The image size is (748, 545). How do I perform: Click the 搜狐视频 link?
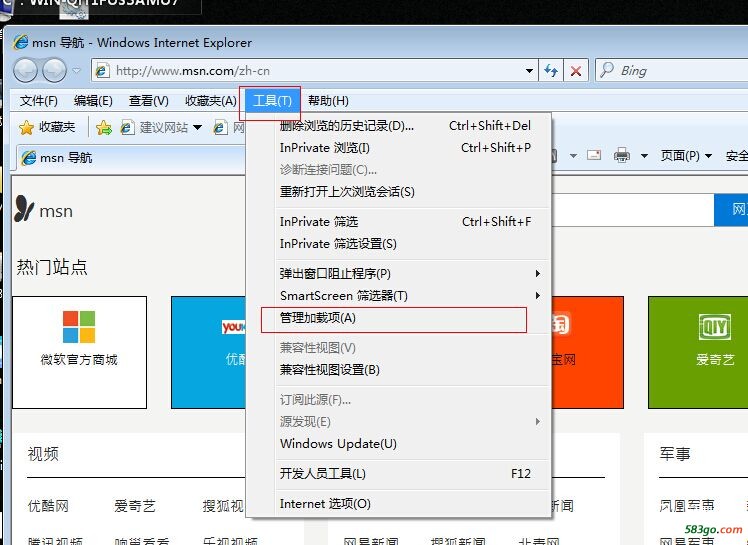click(223, 505)
